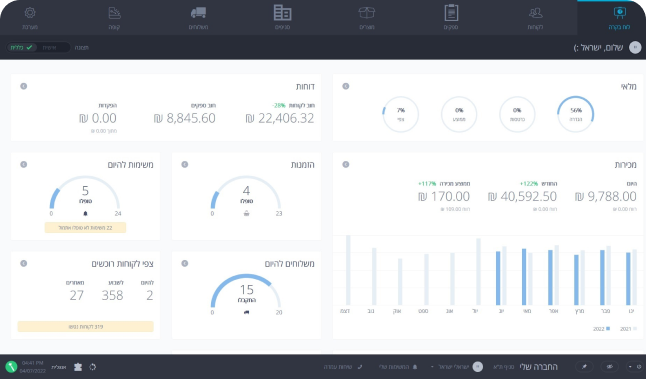Screen dimensions: 646x379
Task: Toggle the eye visibility button in bottom bar
Action: (x=610, y=367)
